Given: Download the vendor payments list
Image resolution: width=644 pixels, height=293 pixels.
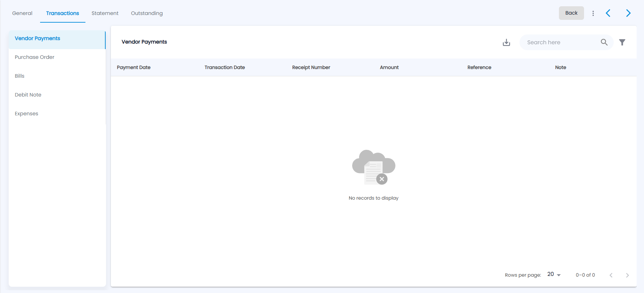Looking at the screenshot, I should (x=506, y=43).
